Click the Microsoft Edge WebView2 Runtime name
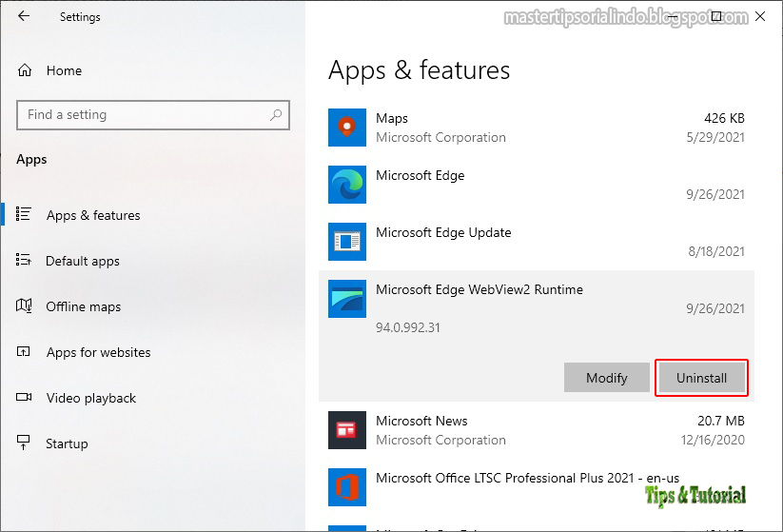 click(x=480, y=289)
